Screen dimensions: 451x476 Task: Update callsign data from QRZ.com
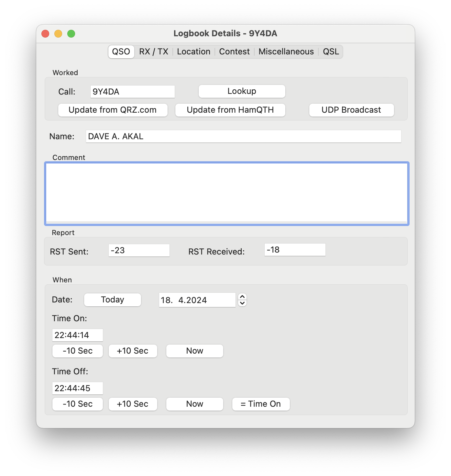tap(113, 110)
